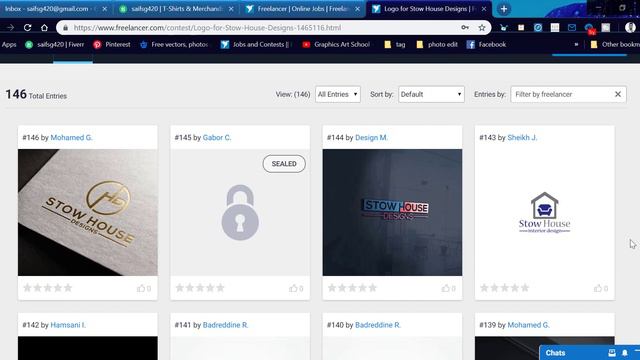
Task: Open Mohamed G. profile on entry #146
Action: point(71,138)
